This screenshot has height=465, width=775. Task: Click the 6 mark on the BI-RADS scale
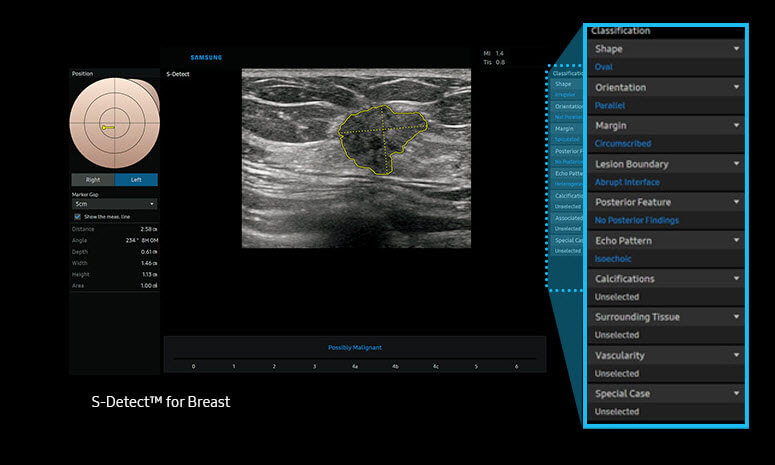point(517,367)
